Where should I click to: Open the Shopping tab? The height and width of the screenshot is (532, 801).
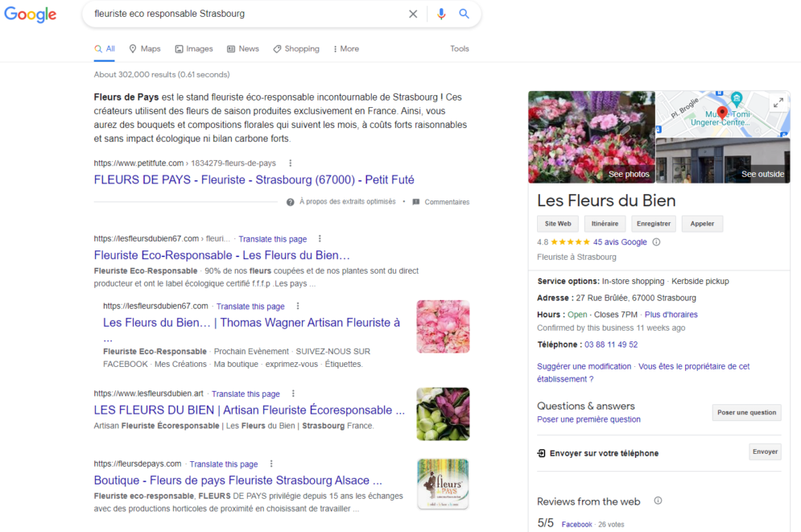(x=296, y=49)
